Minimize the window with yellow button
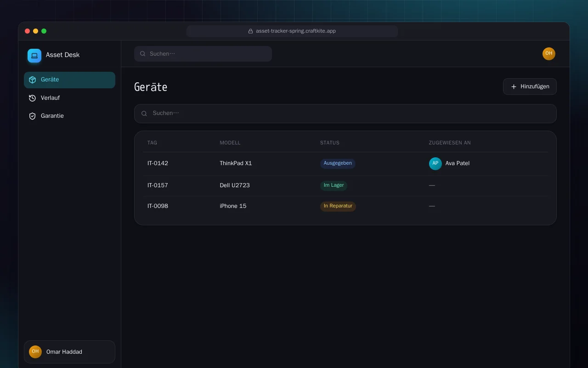This screenshot has width=588, height=368. coord(36,31)
